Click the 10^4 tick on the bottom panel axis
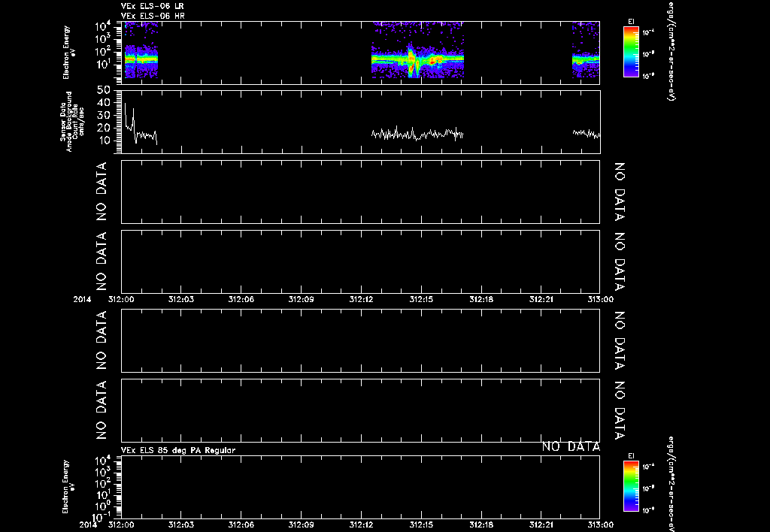 [x=104, y=461]
